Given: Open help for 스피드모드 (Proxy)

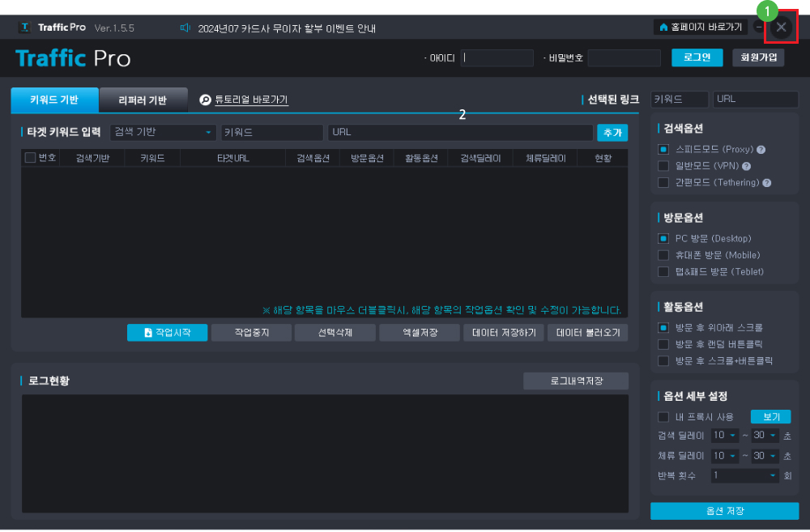Looking at the screenshot, I should [x=761, y=150].
